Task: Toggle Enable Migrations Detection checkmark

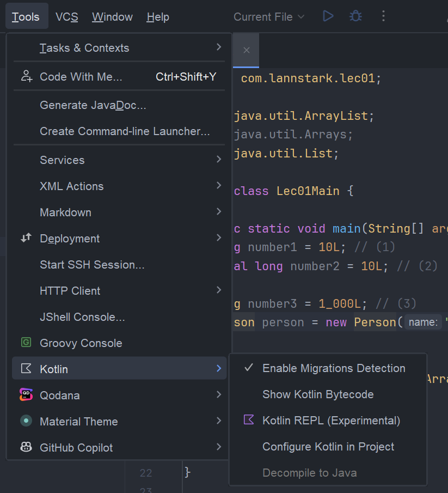Action: (249, 368)
